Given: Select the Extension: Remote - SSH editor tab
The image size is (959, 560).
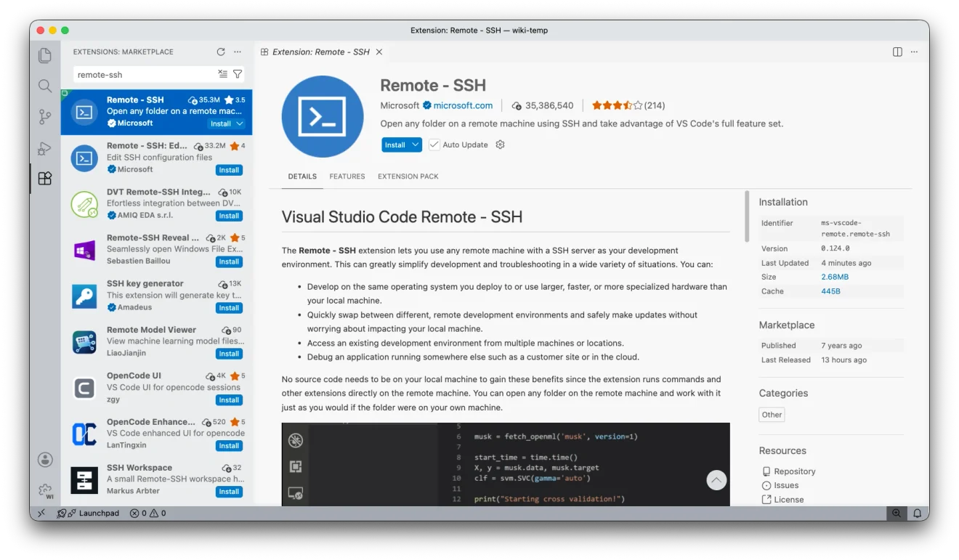Looking at the screenshot, I should 320,52.
